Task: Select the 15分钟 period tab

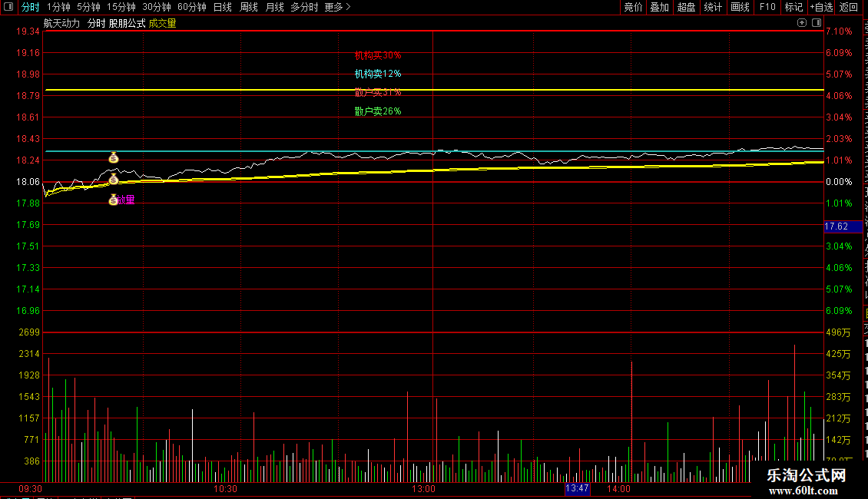Action: (x=121, y=7)
